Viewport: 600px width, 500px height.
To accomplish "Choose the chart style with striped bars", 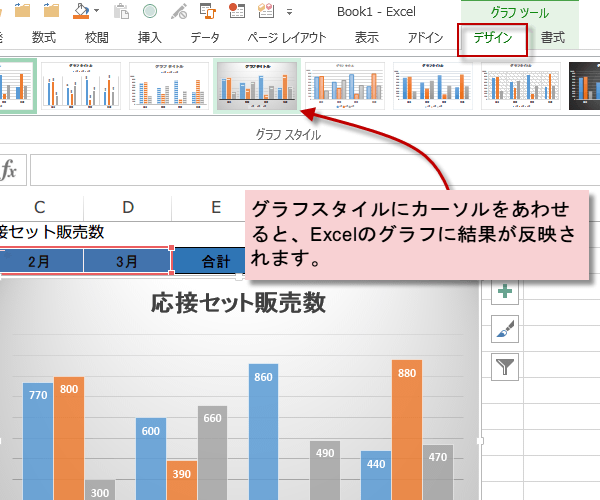I will (x=169, y=86).
